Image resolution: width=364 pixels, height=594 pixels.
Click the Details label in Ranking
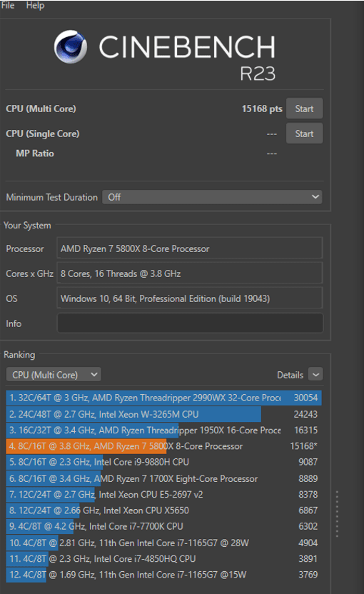click(x=290, y=375)
